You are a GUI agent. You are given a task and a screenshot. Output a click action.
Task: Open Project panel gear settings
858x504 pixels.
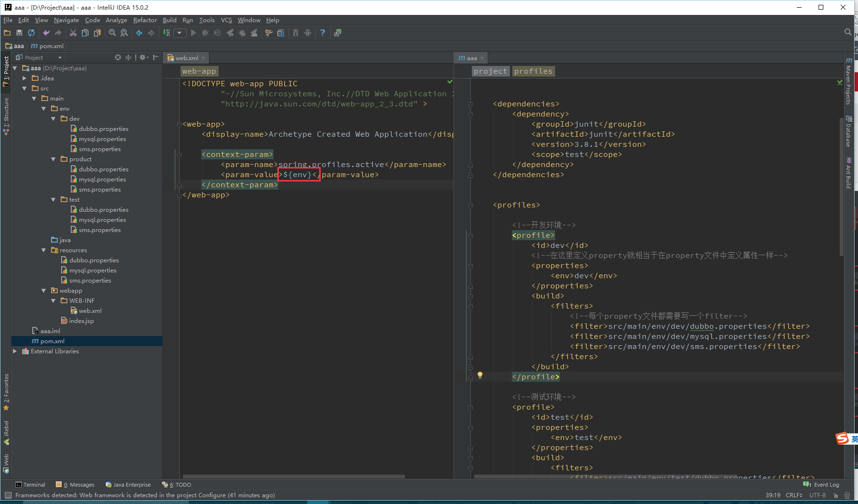143,57
